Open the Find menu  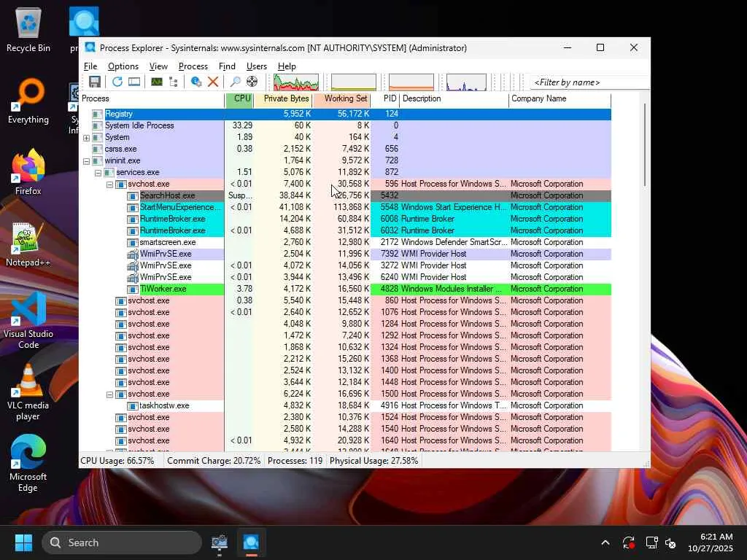[227, 66]
